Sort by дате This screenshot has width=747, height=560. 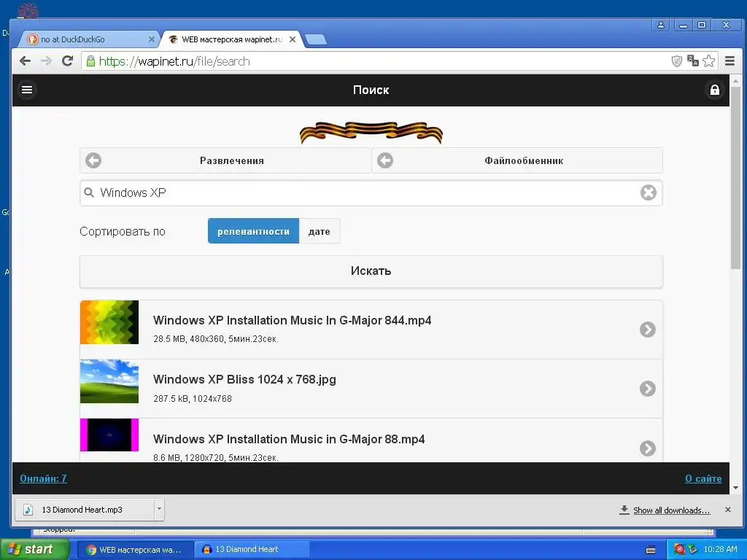320,231
